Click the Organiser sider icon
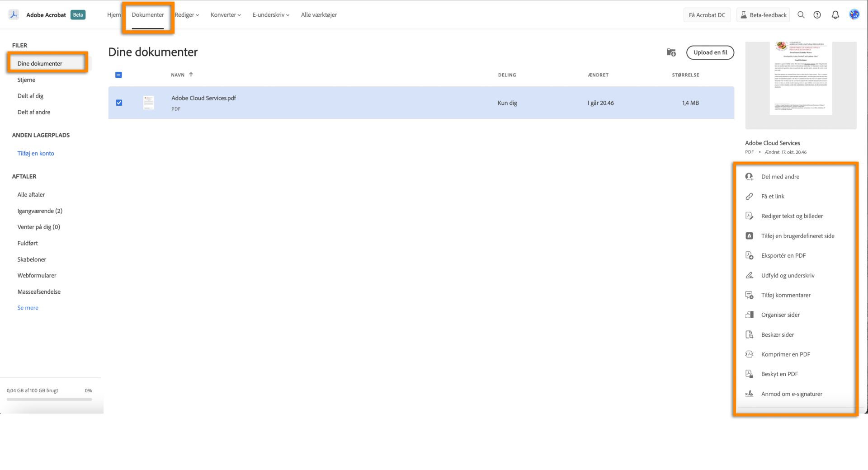 click(x=749, y=315)
